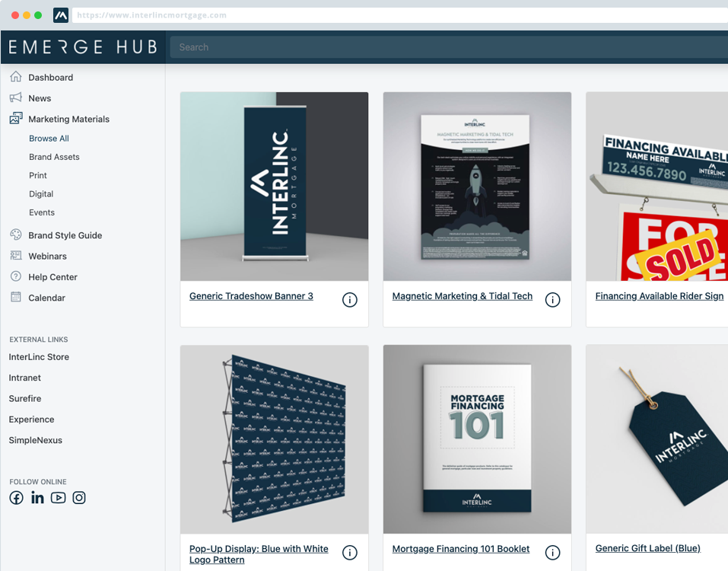The height and width of the screenshot is (571, 728).
Task: Open Generic Tradeshow Banner 3 link
Action: 251,296
